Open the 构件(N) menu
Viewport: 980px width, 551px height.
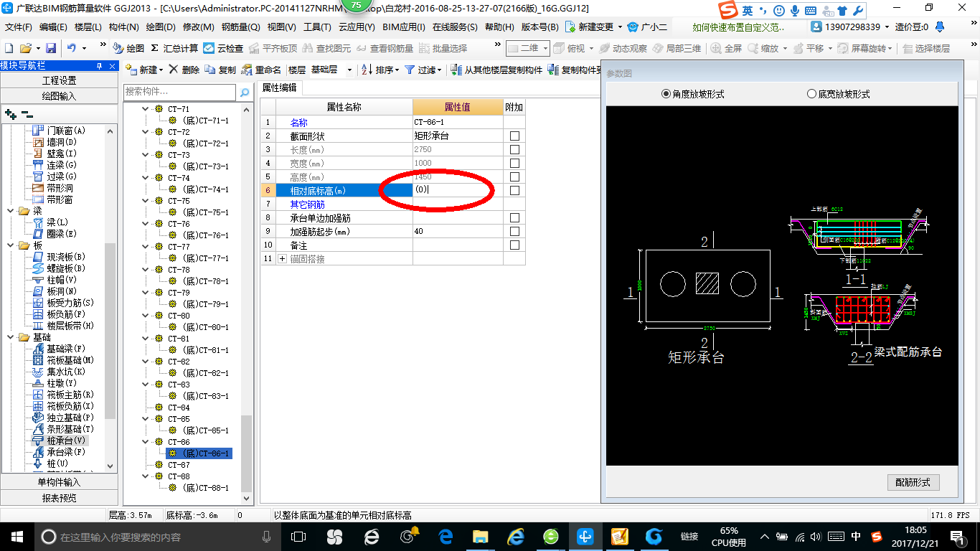pos(124,27)
